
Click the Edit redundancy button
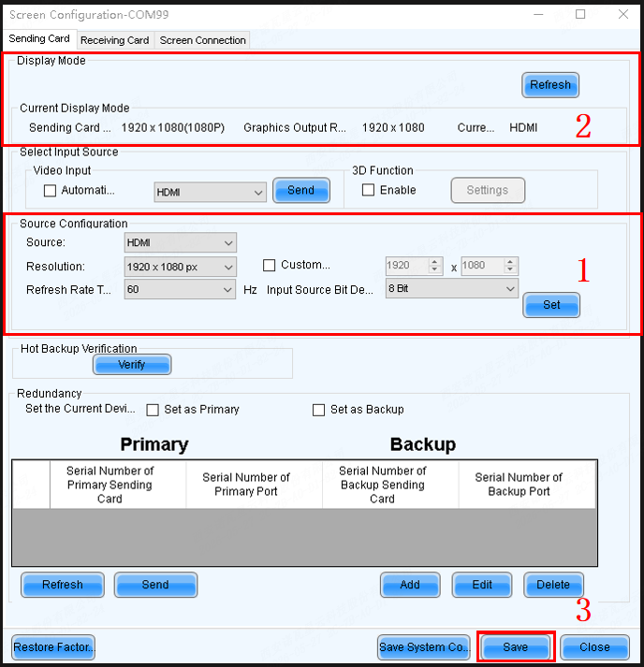[482, 585]
